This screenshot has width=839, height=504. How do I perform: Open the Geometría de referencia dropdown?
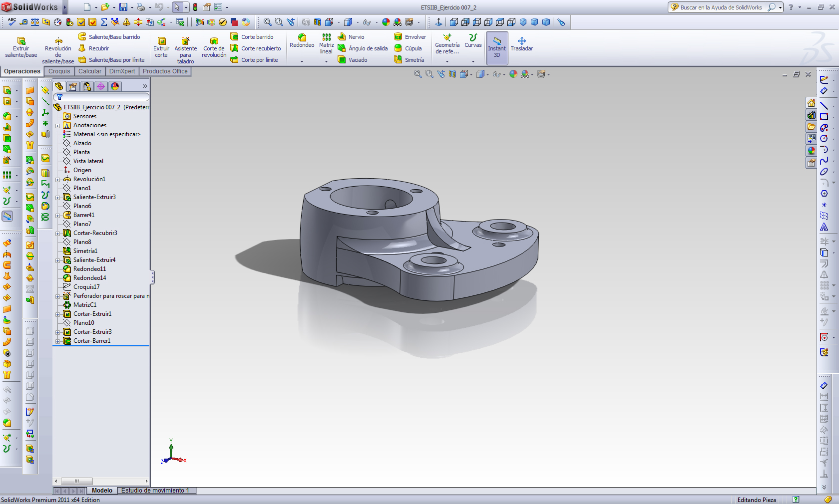pyautogui.click(x=447, y=61)
